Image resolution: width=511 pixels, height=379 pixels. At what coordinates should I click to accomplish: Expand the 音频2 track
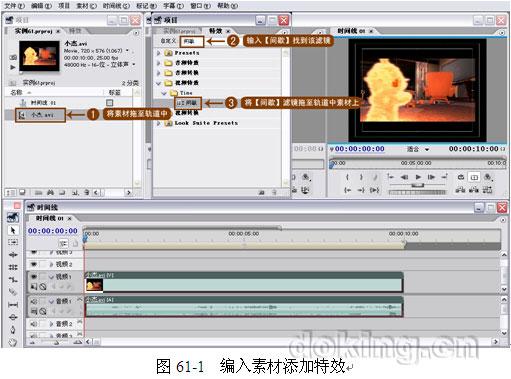click(51, 324)
